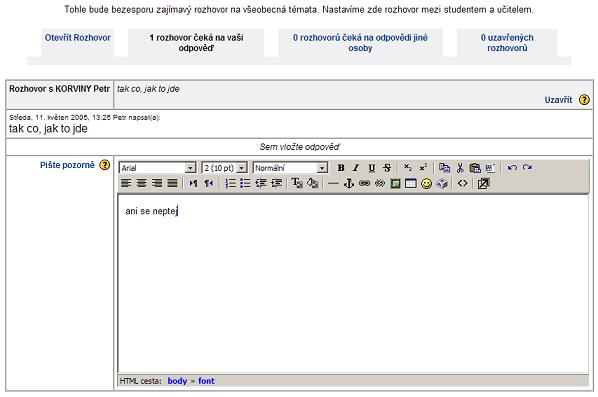Redo the last edit
598x397 pixels.
pos(527,168)
